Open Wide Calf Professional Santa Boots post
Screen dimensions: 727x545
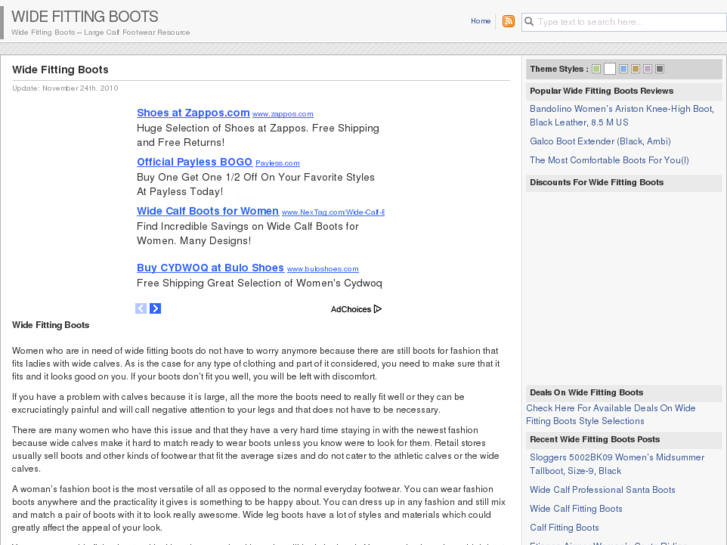(x=602, y=490)
